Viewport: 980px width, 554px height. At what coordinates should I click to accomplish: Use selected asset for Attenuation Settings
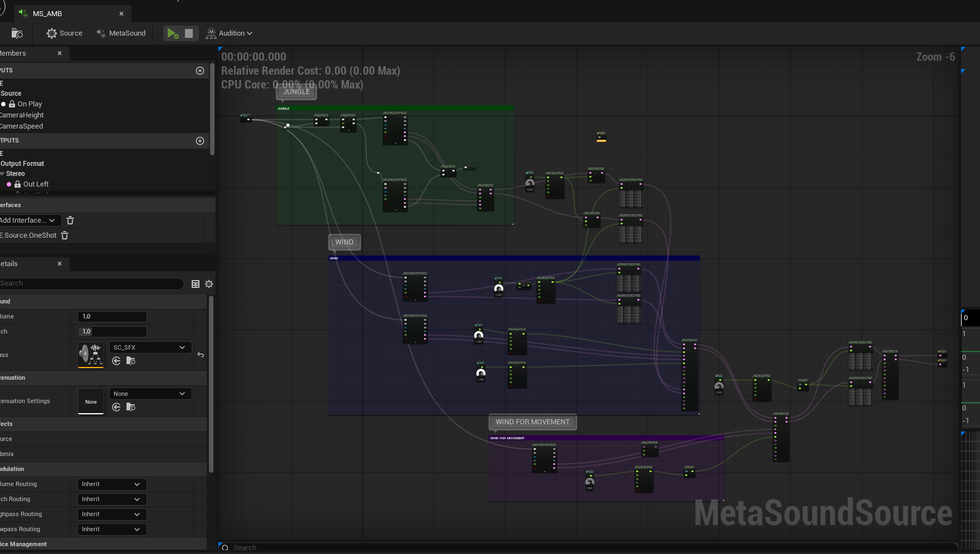(x=116, y=407)
